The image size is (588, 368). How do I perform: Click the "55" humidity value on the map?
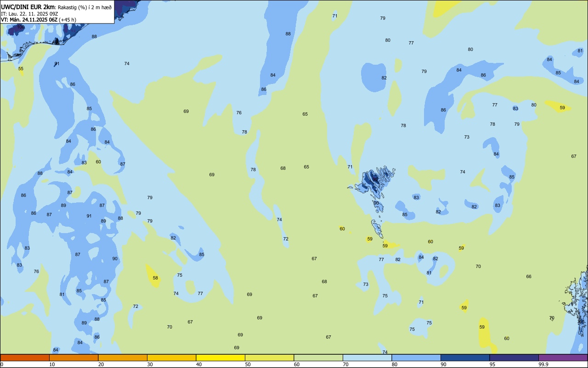click(21, 69)
